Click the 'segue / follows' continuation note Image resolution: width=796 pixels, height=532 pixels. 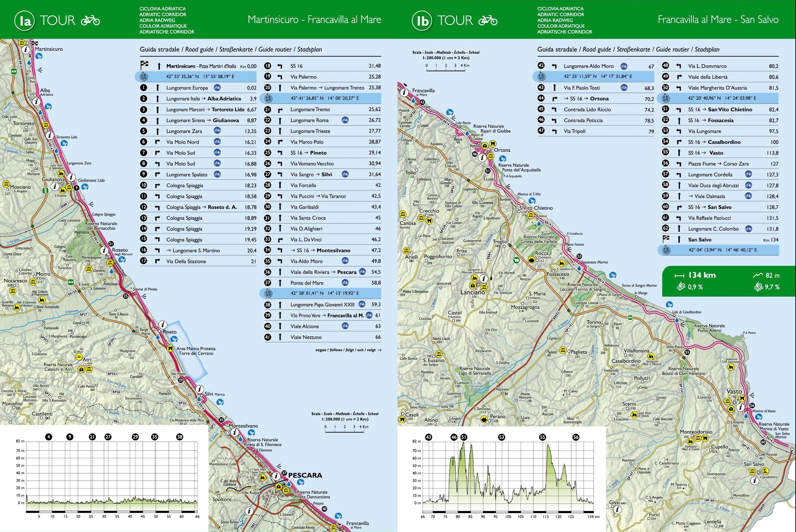[348, 350]
